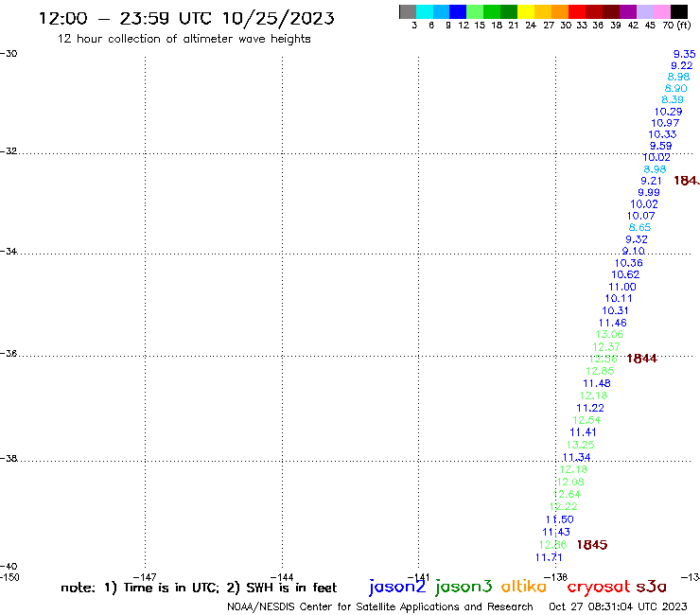Select the 9.59 wave height reading
Viewport: 700px width, 615px height.
[x=660, y=146]
